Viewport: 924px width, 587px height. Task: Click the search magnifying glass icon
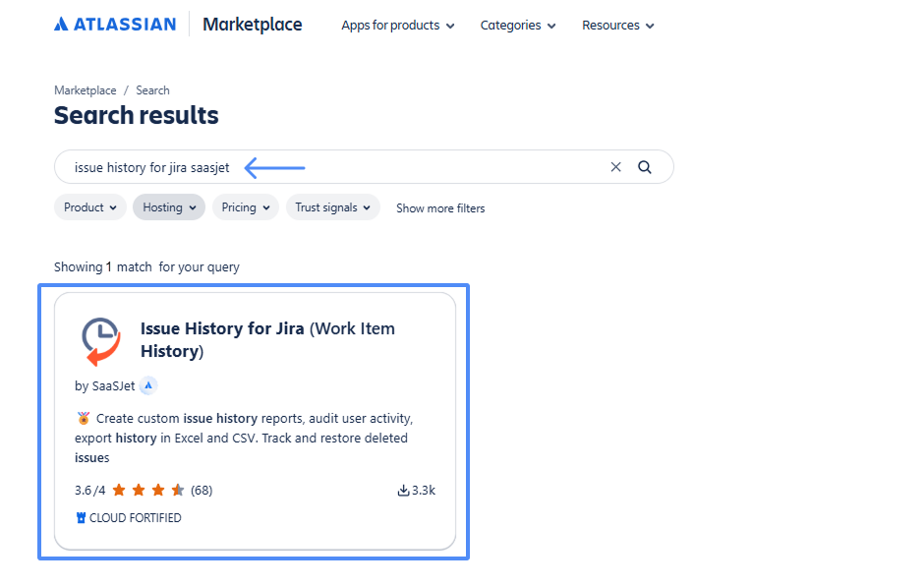click(x=645, y=167)
